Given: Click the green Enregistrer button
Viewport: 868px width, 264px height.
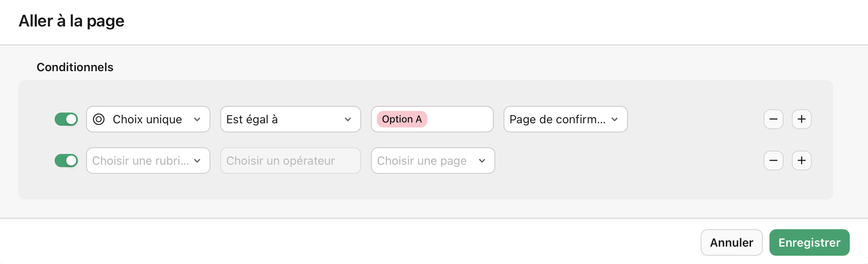Looking at the screenshot, I should pyautogui.click(x=809, y=242).
